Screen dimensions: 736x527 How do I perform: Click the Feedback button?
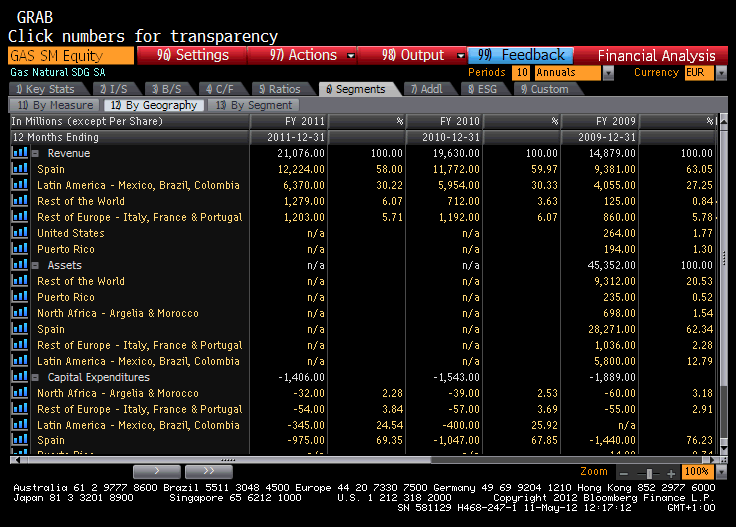(x=521, y=55)
